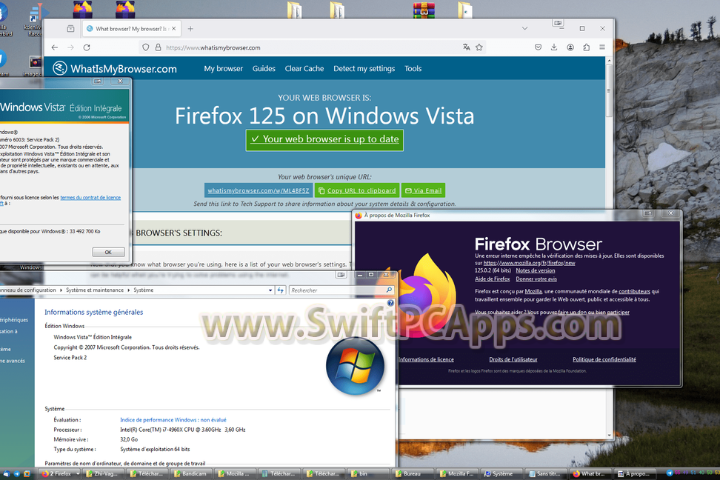The height and width of the screenshot is (480, 720).
Task: Open the Firefox downloads icon
Action: (x=554, y=47)
